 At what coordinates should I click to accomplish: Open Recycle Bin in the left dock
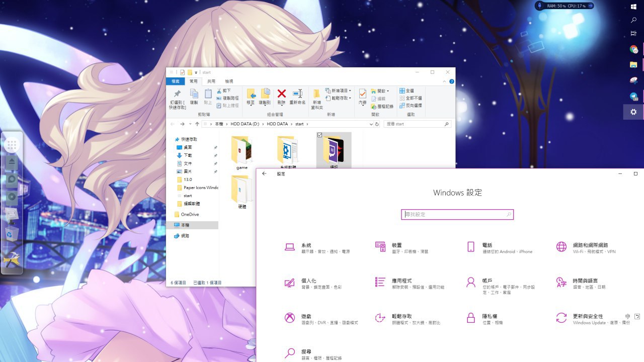[x=12, y=234]
